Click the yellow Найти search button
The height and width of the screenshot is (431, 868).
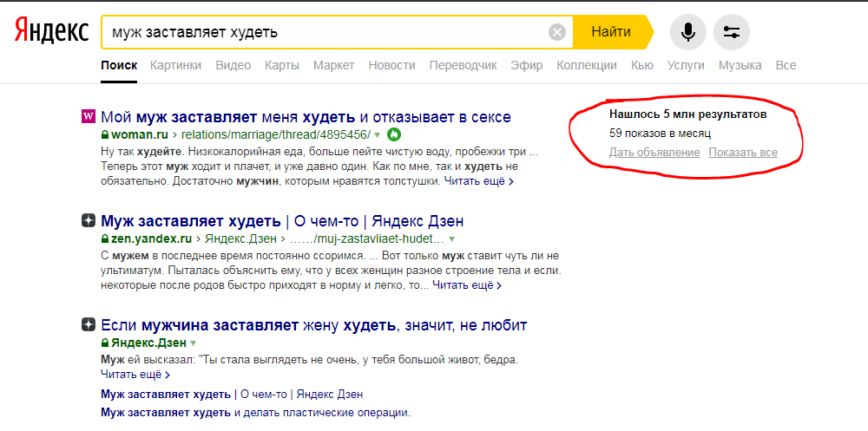(x=611, y=32)
